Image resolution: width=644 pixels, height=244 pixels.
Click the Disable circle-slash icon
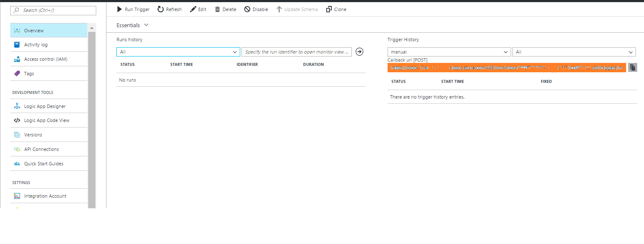pyautogui.click(x=247, y=9)
